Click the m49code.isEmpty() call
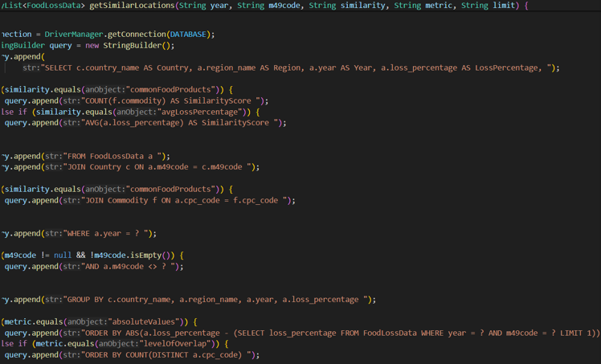Viewport: 601px width, 364px height. pyautogui.click(x=133, y=256)
